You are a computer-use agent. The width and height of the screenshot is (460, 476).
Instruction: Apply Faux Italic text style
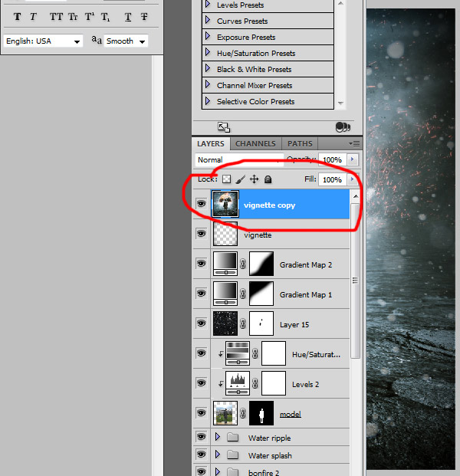pyautogui.click(x=33, y=17)
